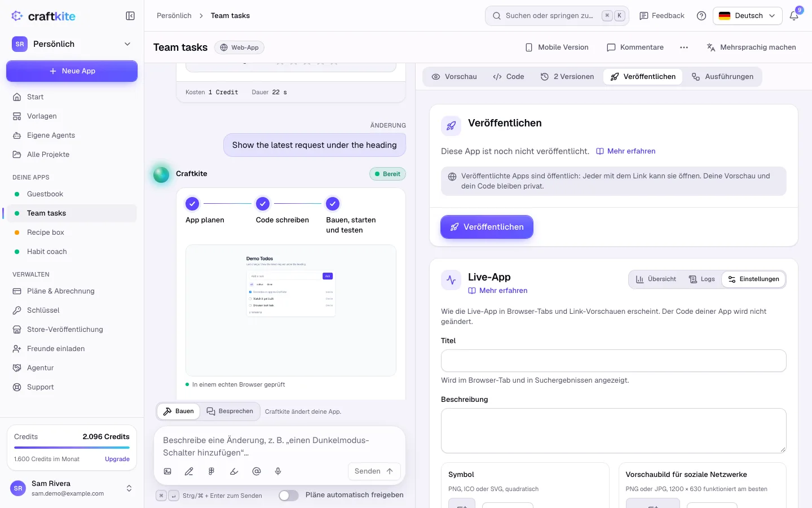Image resolution: width=812 pixels, height=508 pixels.
Task: Collapse the sidebar with the panel icon
Action: [x=130, y=16]
